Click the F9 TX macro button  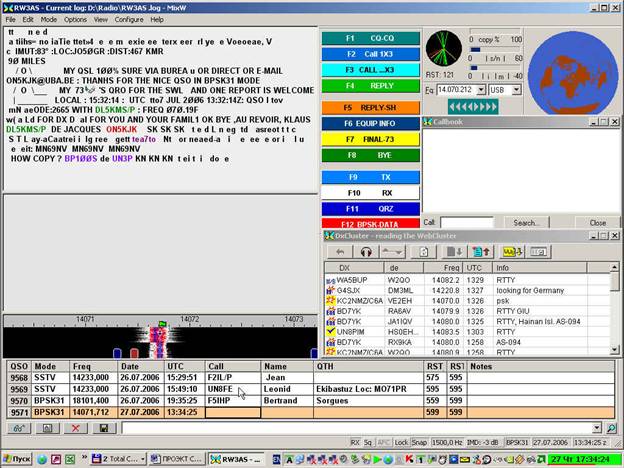(x=370, y=177)
